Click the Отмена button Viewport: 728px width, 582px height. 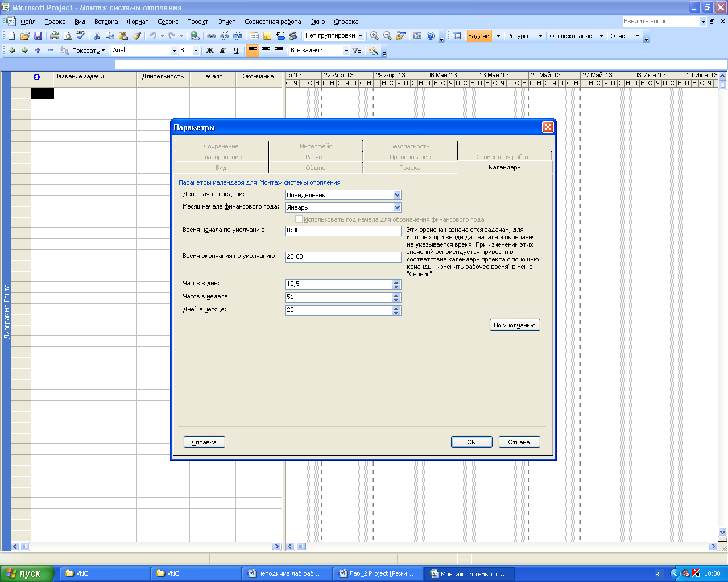point(519,442)
